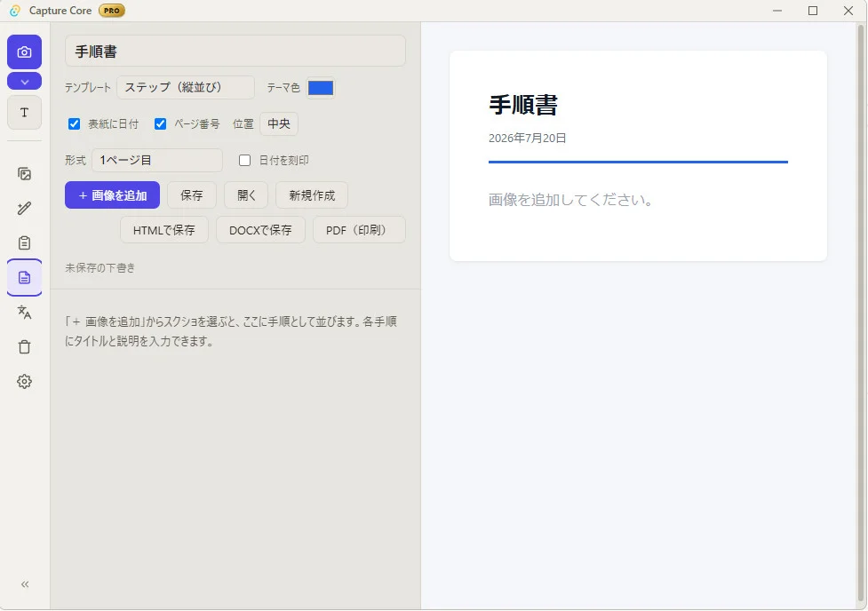
Task: Click the preview pane vertical scrollbar
Action: (862, 313)
